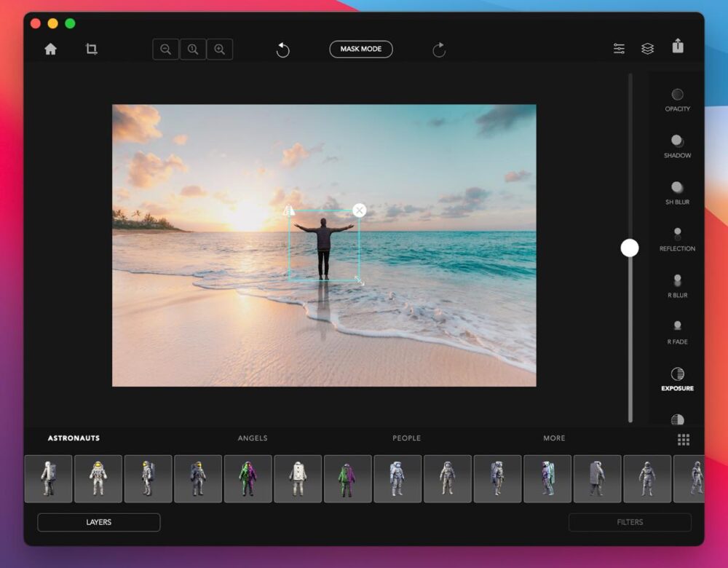The height and width of the screenshot is (568, 728).
Task: Open the Layers panel
Action: [x=98, y=522]
